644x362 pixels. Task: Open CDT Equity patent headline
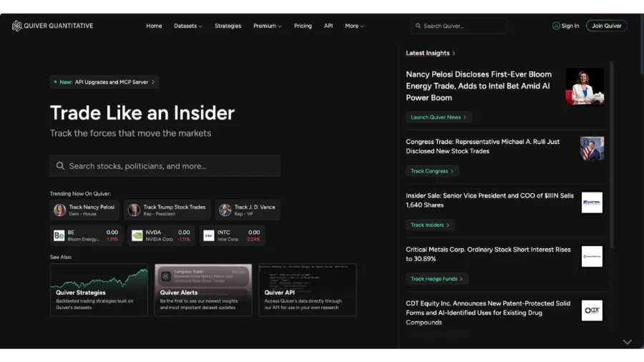tap(488, 313)
